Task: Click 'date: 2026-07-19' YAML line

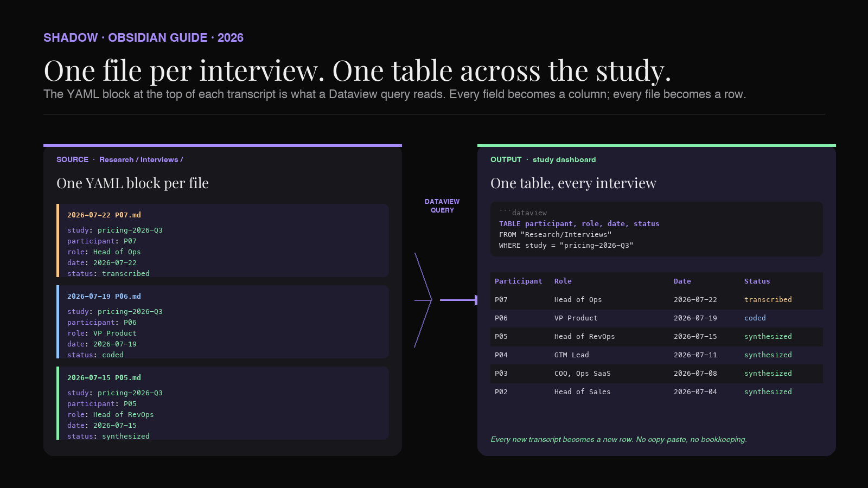Action: coord(102,344)
